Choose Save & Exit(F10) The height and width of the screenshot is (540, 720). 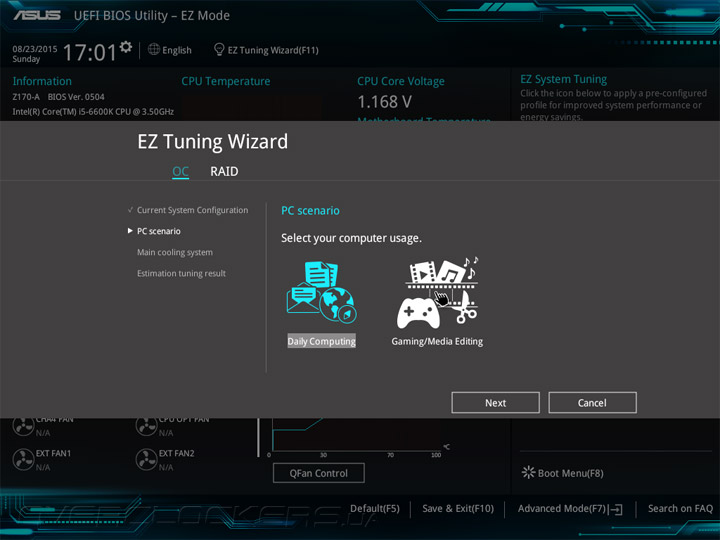(458, 508)
